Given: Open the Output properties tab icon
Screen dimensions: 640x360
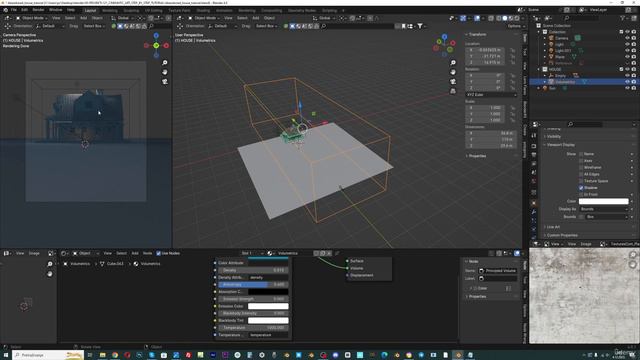Looking at the screenshot, I should tap(533, 155).
